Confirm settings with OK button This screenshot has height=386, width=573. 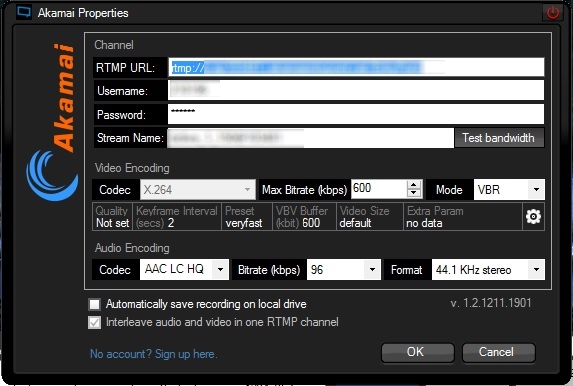pos(417,352)
